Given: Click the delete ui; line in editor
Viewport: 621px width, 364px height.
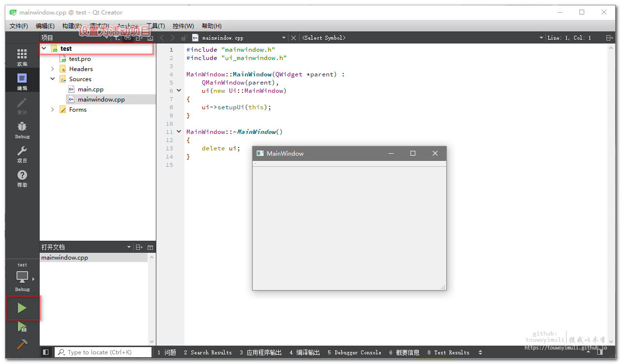Looking at the screenshot, I should coord(221,148).
